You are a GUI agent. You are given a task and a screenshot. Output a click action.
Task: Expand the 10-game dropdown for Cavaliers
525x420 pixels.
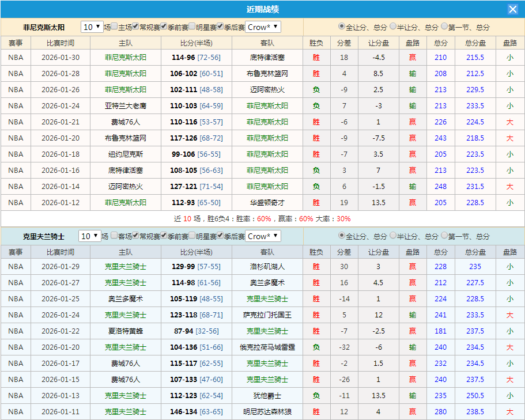point(92,237)
